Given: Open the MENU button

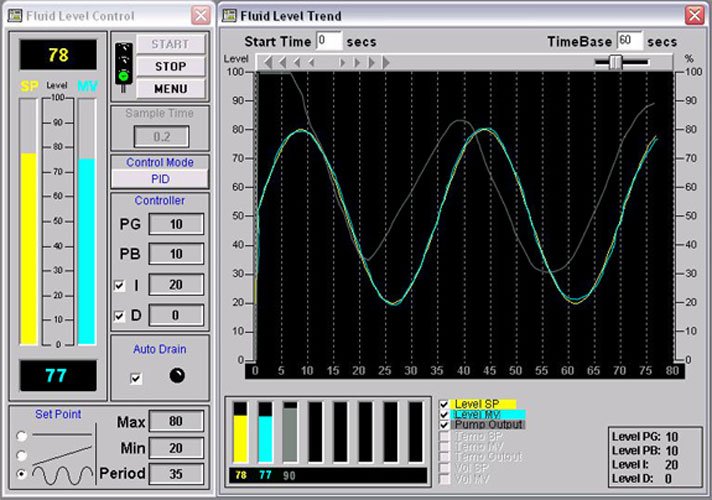Looking at the screenshot, I should click(171, 89).
